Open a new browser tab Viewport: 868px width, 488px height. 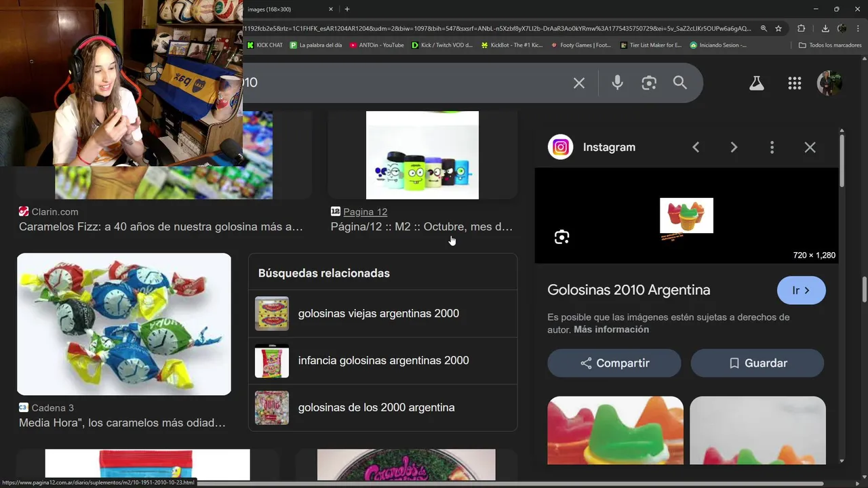coord(347,9)
